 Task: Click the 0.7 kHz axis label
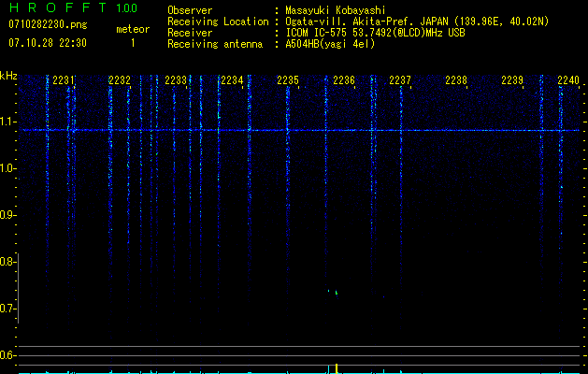pos(7,309)
